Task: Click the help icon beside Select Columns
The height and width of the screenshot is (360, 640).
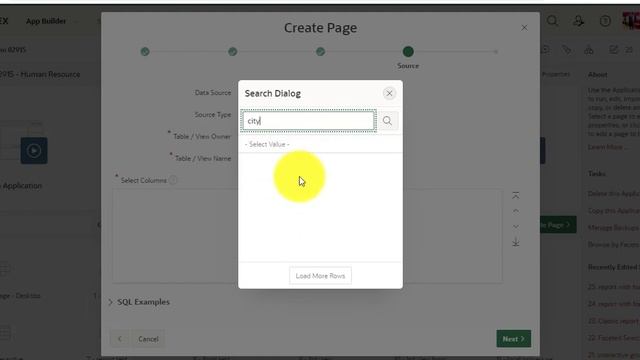Action: (x=173, y=180)
